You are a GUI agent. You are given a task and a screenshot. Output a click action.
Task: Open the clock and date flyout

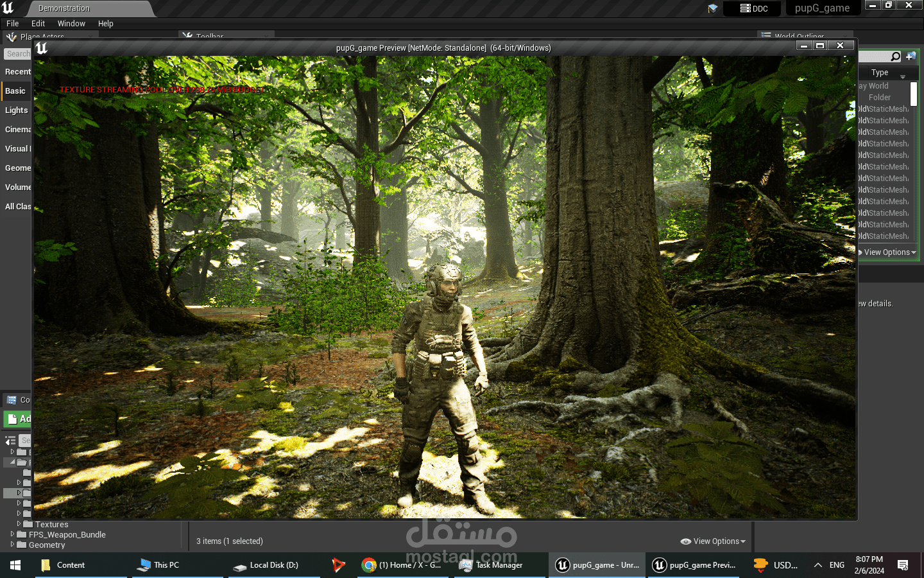869,565
